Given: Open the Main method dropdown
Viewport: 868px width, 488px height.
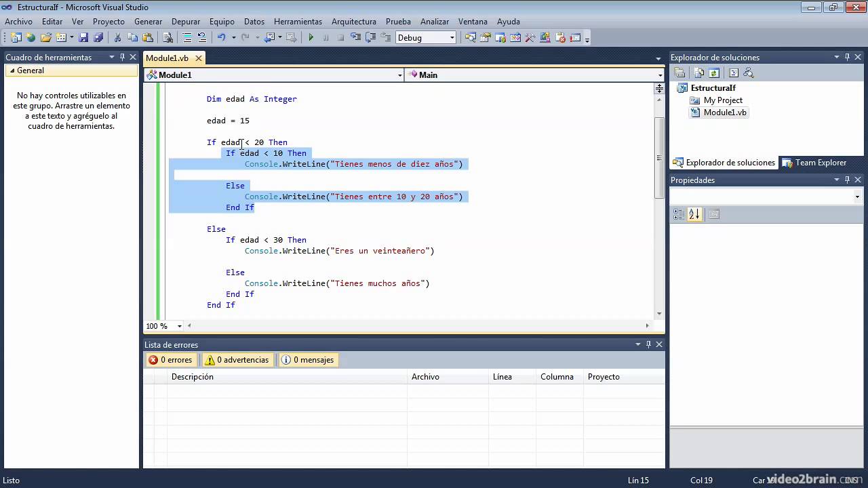Looking at the screenshot, I should (x=534, y=75).
